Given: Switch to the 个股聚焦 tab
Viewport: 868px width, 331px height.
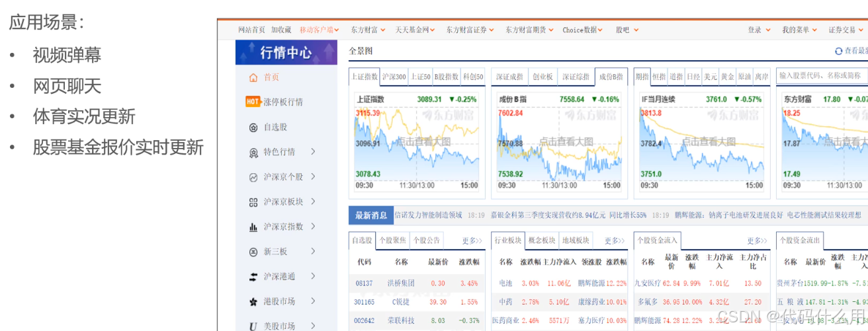Looking at the screenshot, I should pos(392,240).
